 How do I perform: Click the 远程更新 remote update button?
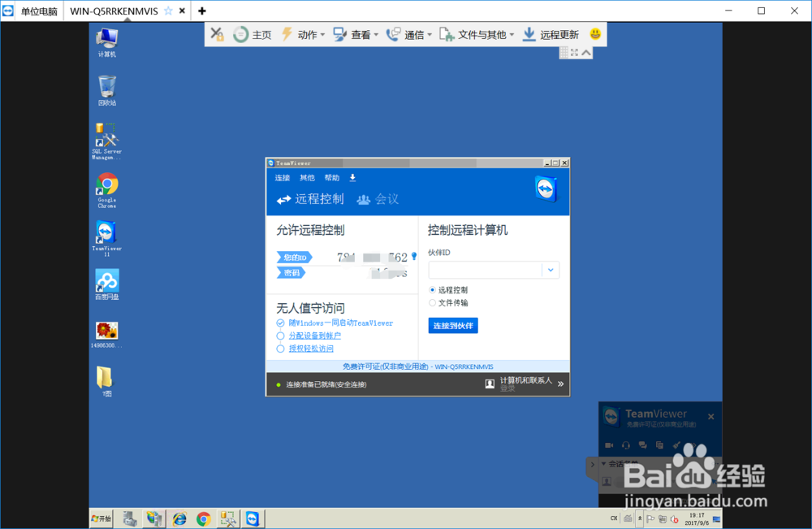point(551,35)
